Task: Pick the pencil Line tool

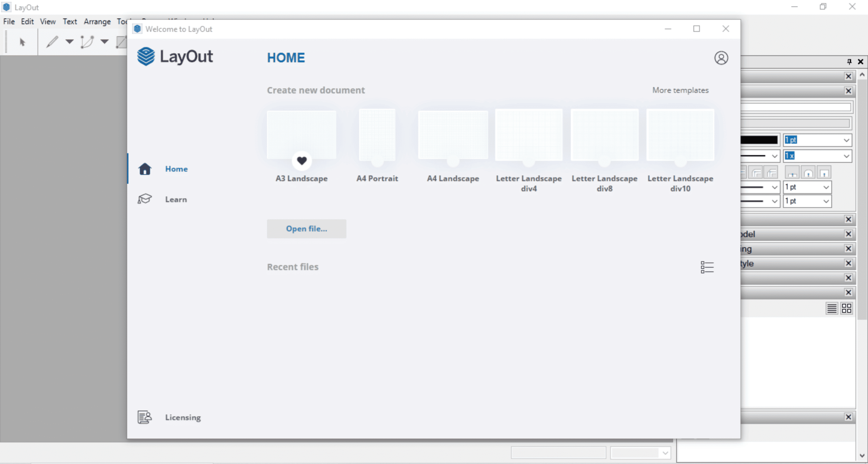Action: click(x=52, y=42)
